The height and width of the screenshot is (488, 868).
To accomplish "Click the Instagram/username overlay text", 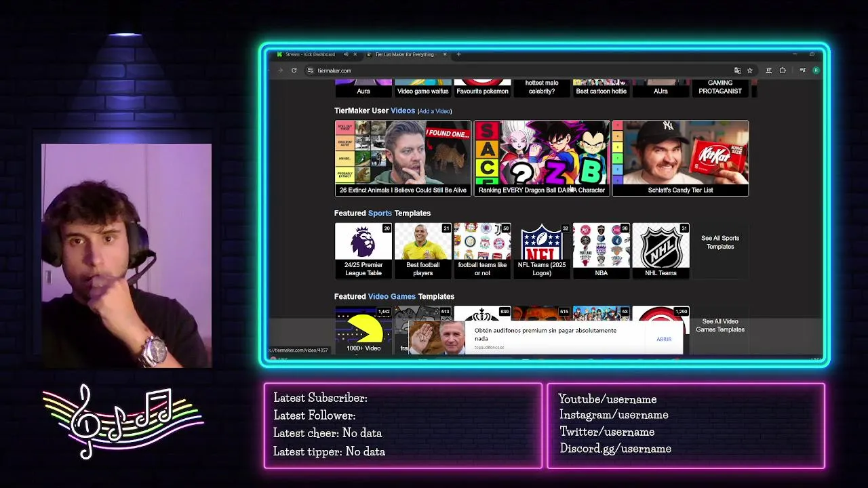I will (x=614, y=415).
